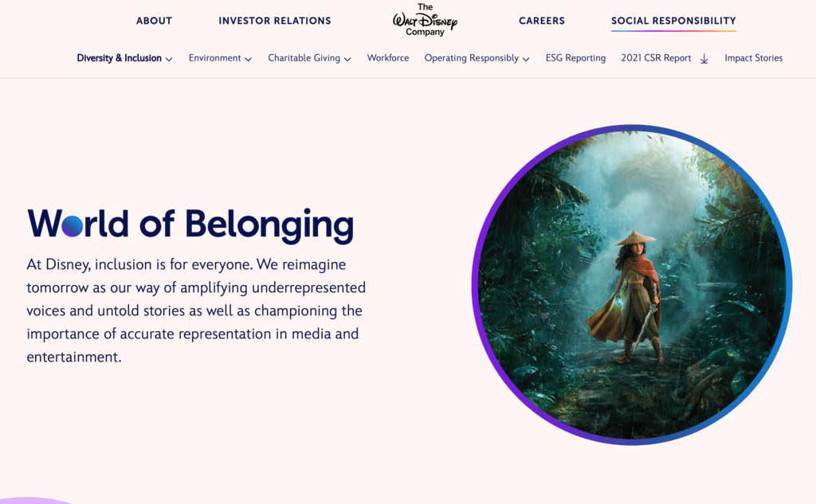Click the circular Raya hero image

632,284
